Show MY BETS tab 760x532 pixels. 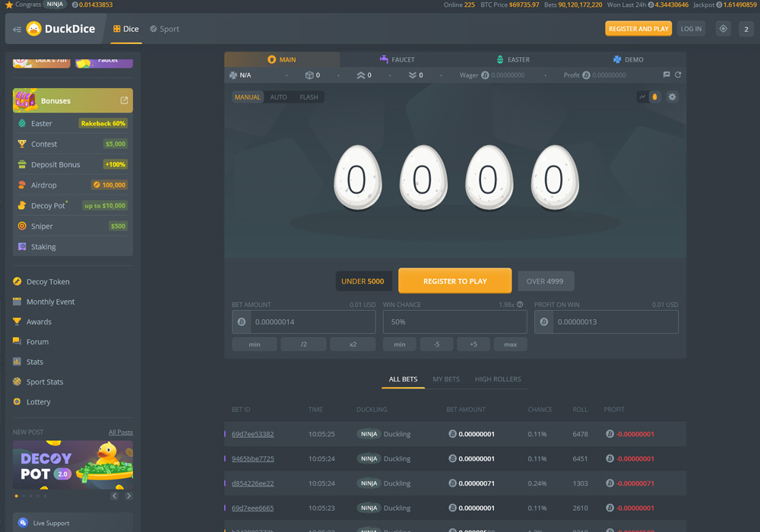point(446,379)
